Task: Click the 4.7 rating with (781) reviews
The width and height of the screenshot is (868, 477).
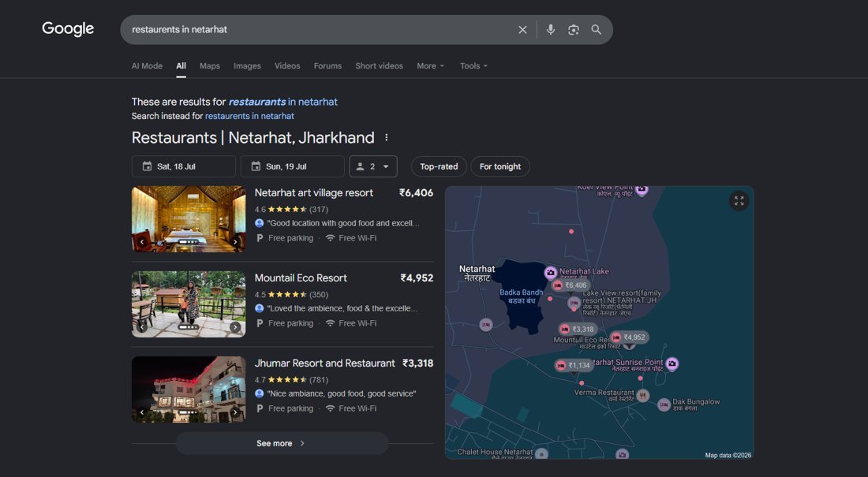Action: click(291, 380)
